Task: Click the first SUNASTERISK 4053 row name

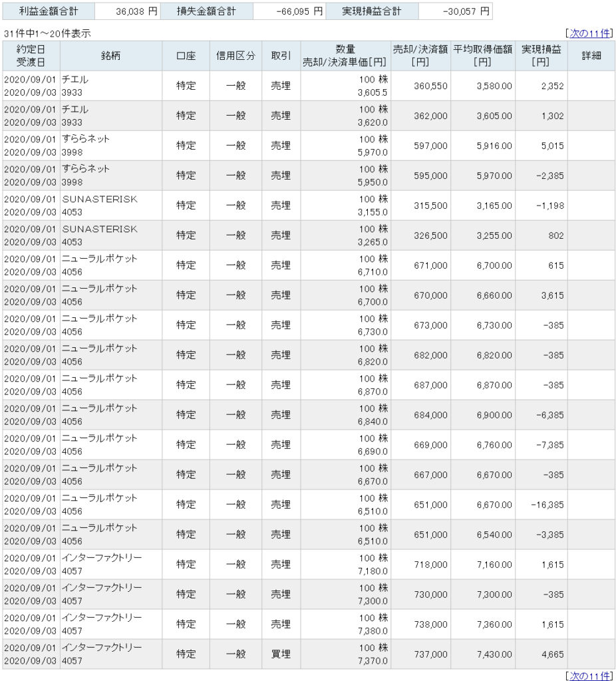Action: click(x=100, y=205)
